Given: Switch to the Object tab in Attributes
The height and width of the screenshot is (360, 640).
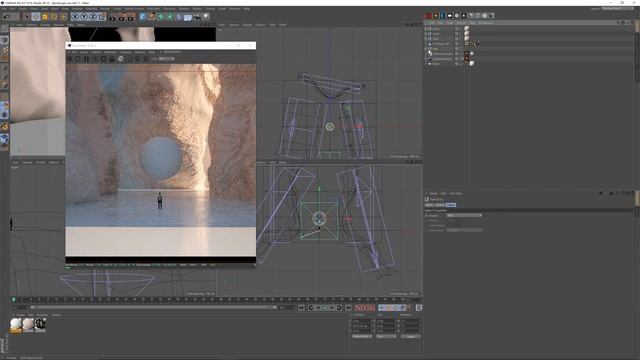Looking at the screenshot, I should click(451, 205).
